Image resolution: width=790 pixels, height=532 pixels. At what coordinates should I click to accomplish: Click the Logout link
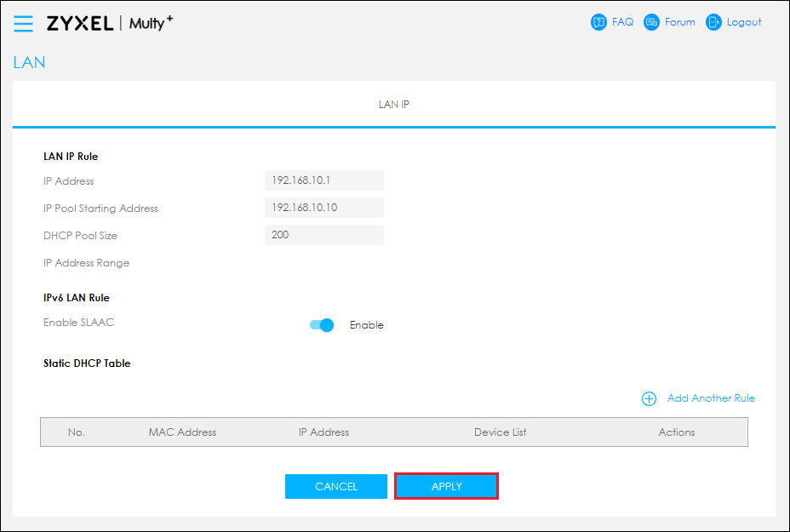coord(744,22)
